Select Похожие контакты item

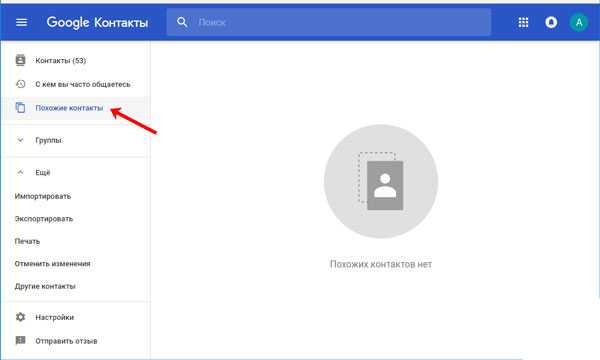[x=69, y=108]
